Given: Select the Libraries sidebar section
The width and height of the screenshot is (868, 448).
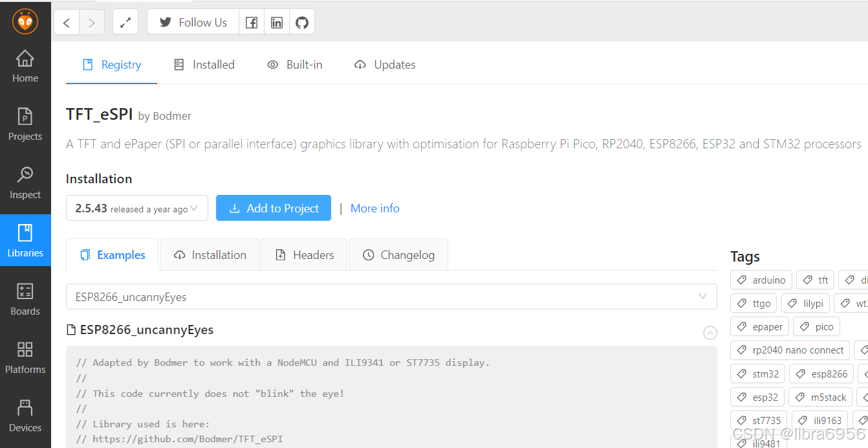Looking at the screenshot, I should [x=25, y=240].
